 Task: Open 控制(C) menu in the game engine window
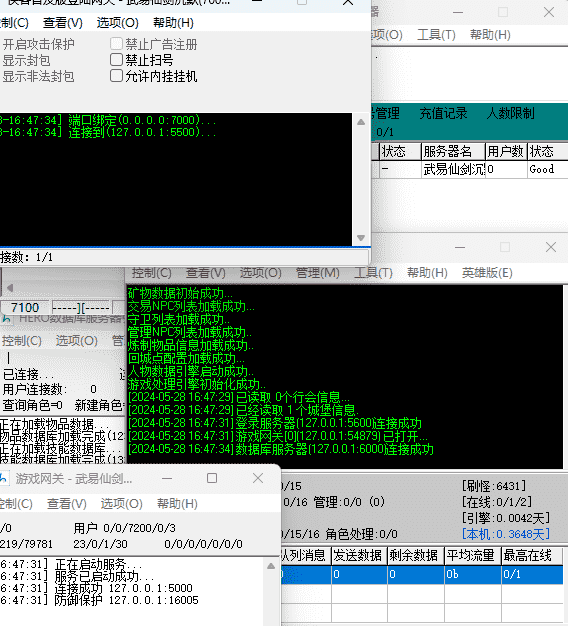[152, 273]
